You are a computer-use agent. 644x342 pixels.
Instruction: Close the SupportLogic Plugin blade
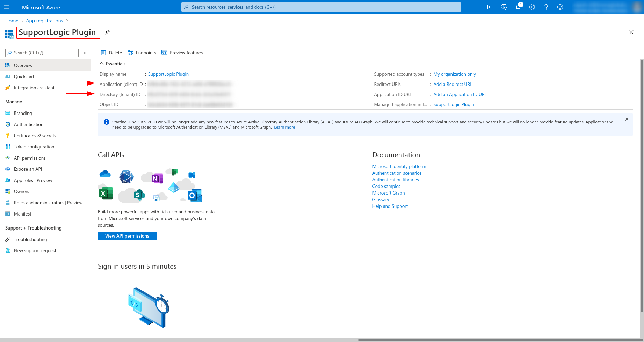pyautogui.click(x=631, y=32)
